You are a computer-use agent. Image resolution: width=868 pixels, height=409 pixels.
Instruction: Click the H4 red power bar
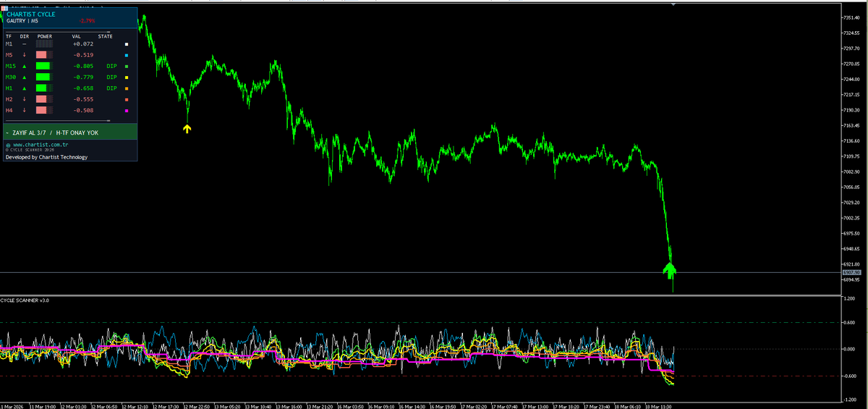point(43,110)
